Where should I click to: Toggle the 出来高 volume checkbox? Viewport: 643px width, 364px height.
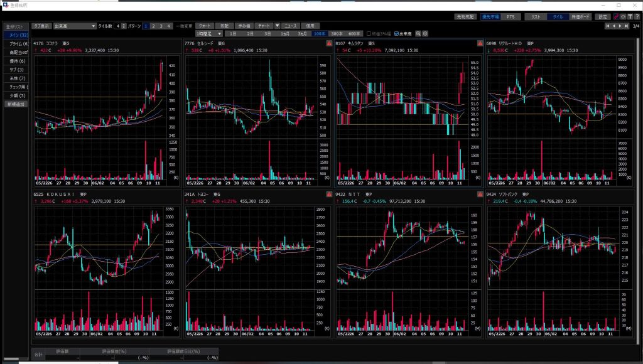(x=395, y=33)
